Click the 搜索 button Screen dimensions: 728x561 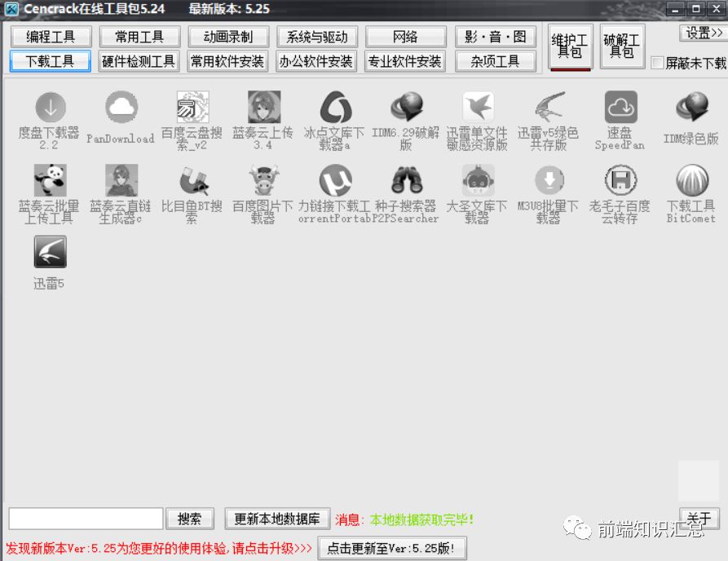(x=190, y=519)
